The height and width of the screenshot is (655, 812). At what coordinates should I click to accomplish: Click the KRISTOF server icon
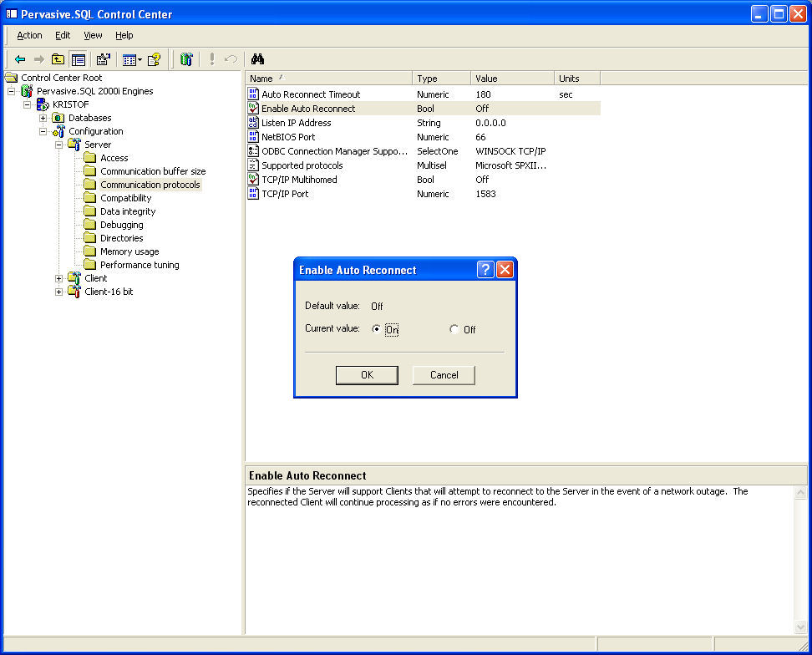[x=43, y=104]
